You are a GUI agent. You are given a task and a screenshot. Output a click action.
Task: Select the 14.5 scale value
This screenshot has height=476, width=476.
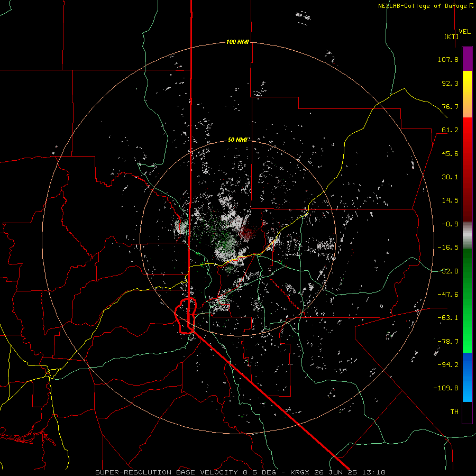(x=450, y=200)
